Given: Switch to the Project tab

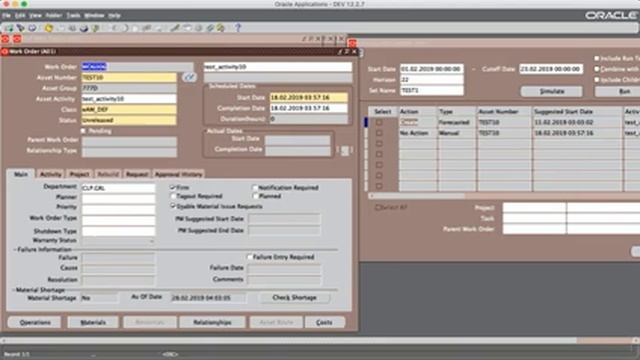Looking at the screenshot, I should coord(80,174).
